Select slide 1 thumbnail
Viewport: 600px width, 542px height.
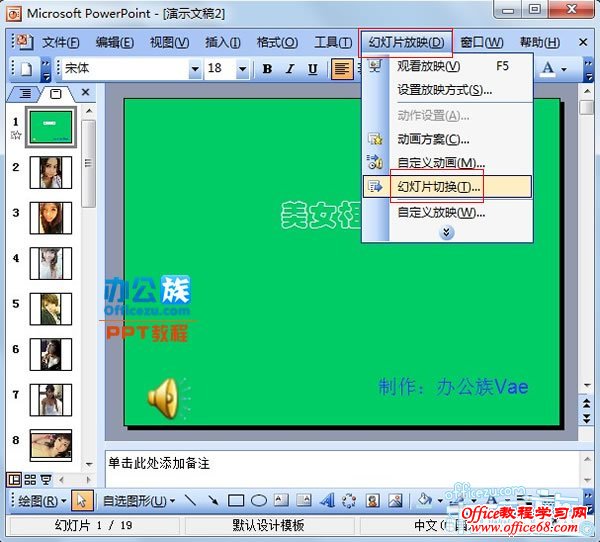(51, 127)
